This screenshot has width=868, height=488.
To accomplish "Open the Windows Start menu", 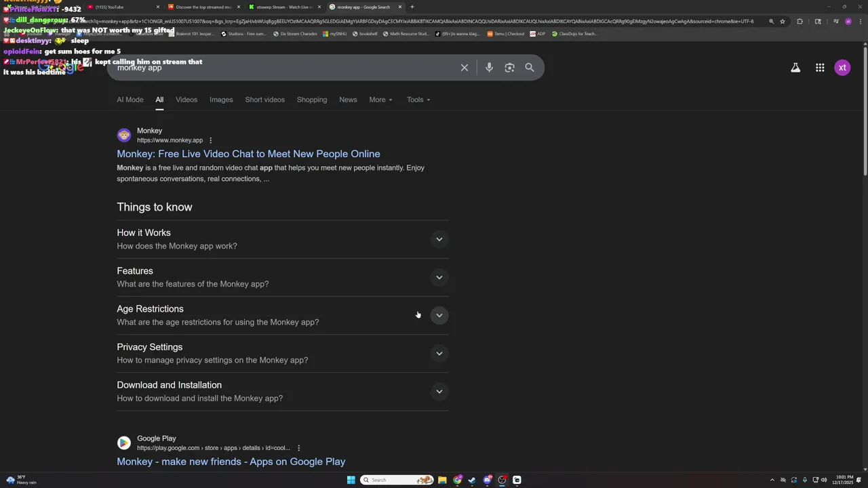I will click(351, 480).
